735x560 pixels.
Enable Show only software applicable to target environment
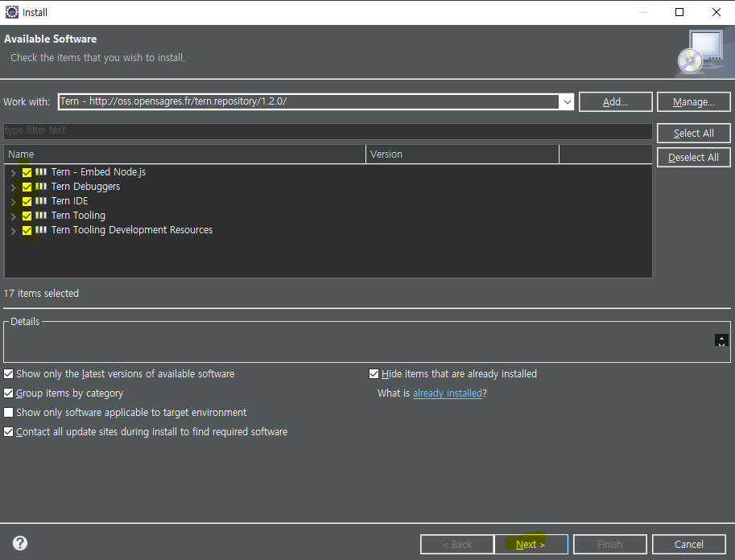(x=8, y=413)
